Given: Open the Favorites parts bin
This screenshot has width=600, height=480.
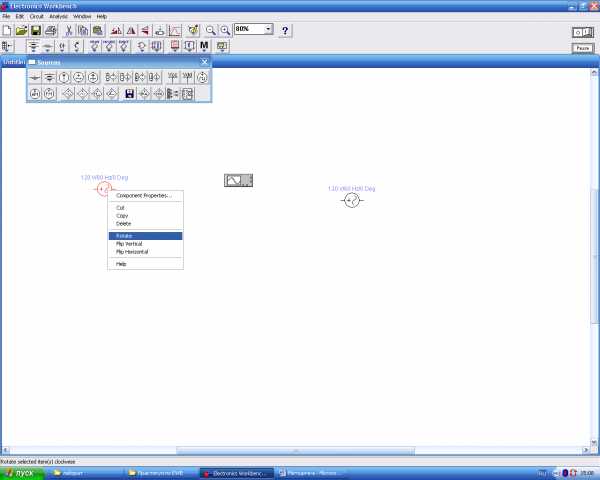Looking at the screenshot, I should click(x=7, y=46).
